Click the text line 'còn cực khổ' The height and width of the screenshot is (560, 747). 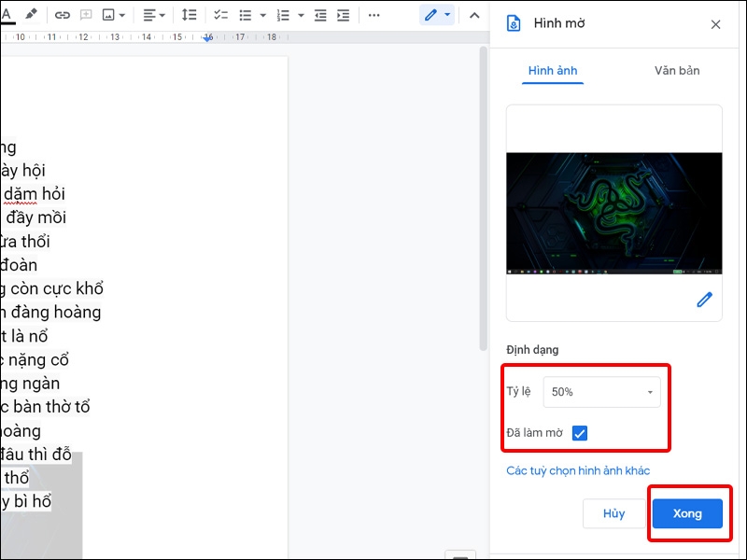57,288
